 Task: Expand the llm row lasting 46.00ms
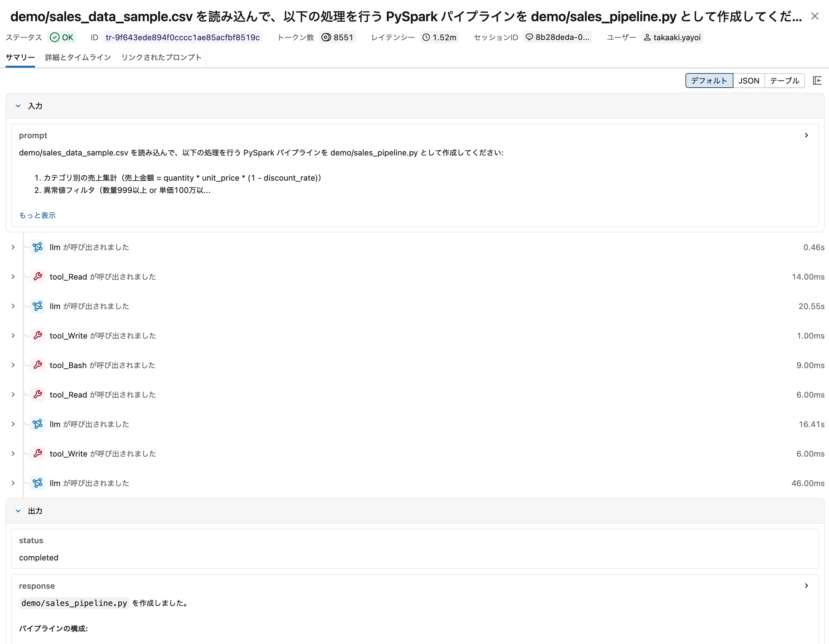point(13,483)
